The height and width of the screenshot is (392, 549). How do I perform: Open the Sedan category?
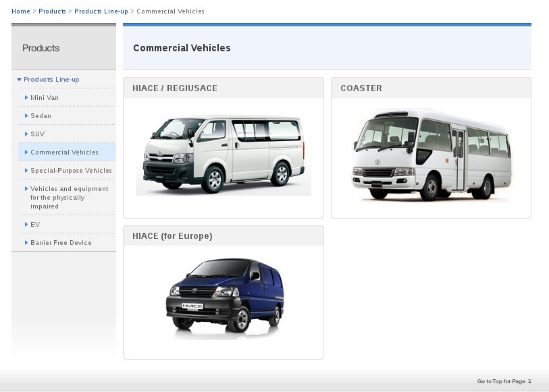point(41,116)
